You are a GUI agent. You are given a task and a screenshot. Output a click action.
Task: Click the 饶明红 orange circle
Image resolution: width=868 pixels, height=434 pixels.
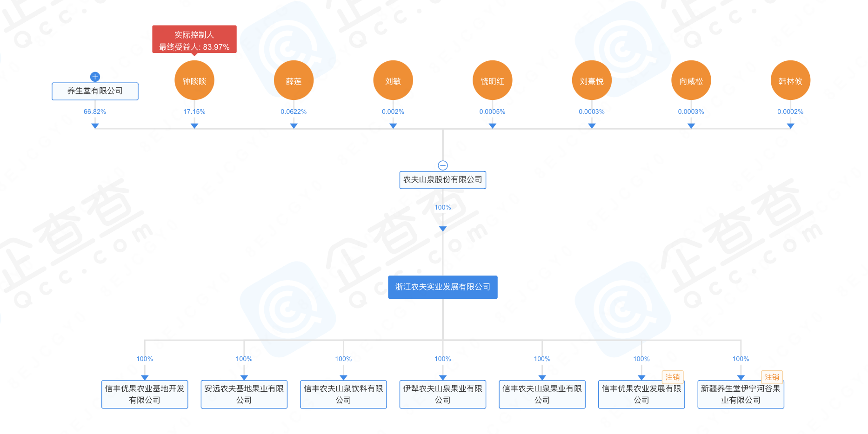(x=492, y=80)
